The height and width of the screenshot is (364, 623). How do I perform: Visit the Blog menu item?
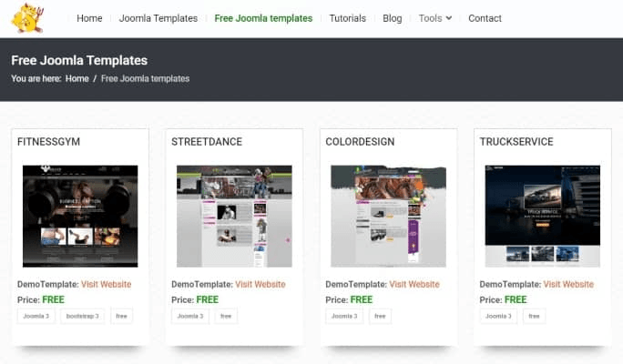pyautogui.click(x=393, y=18)
